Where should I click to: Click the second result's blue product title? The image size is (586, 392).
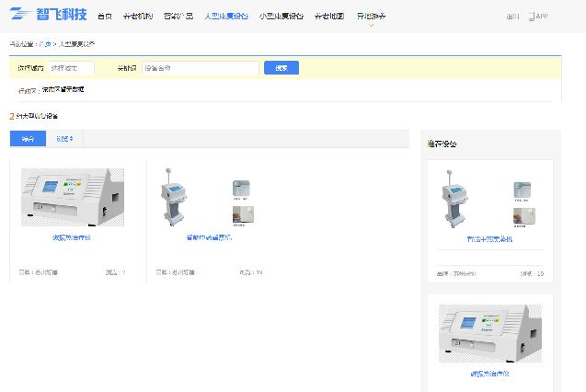point(208,237)
